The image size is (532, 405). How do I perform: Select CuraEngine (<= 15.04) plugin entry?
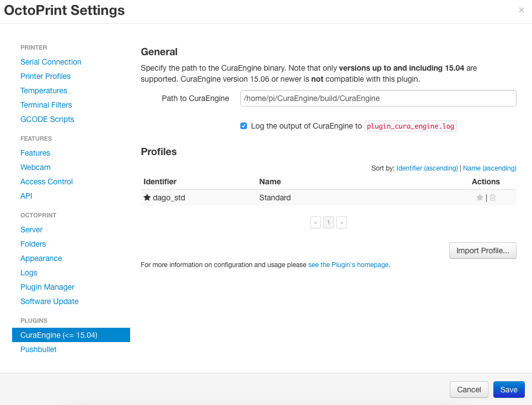[x=71, y=335]
